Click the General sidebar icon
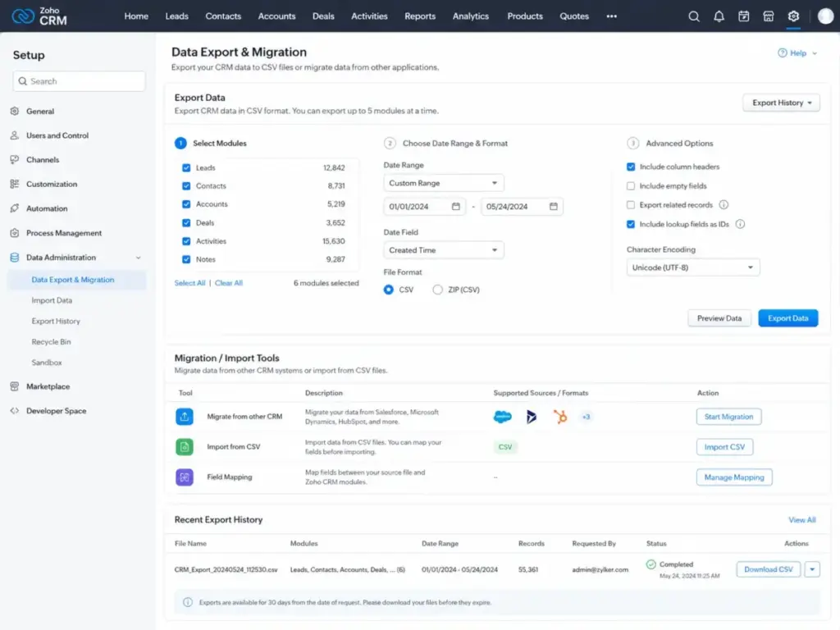 coord(15,111)
